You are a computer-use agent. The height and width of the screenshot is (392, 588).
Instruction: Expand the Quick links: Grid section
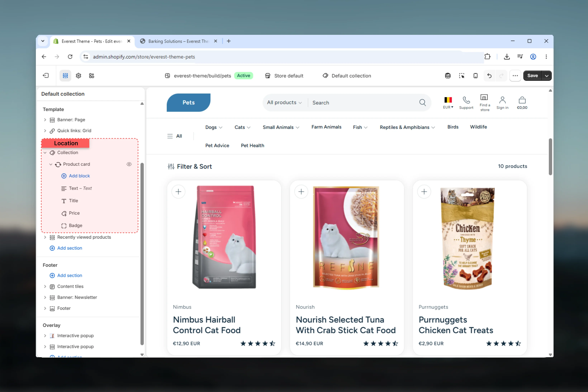pos(45,131)
